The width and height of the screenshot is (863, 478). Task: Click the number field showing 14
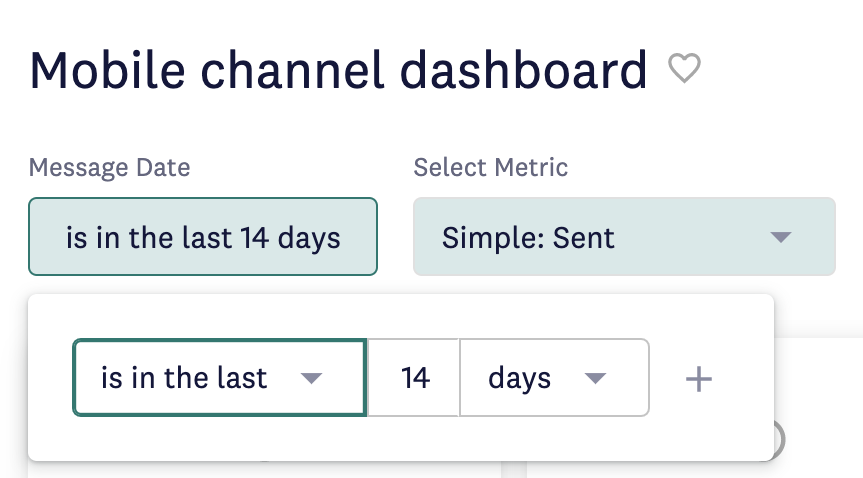coord(413,378)
